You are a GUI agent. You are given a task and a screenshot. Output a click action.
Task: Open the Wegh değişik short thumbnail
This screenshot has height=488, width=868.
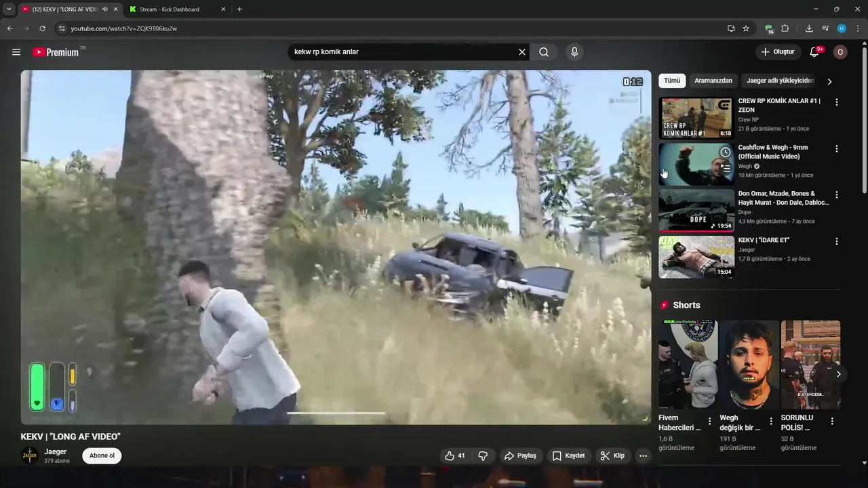tap(749, 365)
